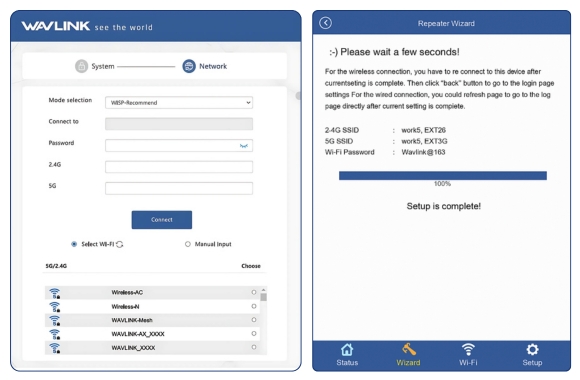Open the Status home icon
Viewport: 580px width, 380px height.
(x=347, y=349)
